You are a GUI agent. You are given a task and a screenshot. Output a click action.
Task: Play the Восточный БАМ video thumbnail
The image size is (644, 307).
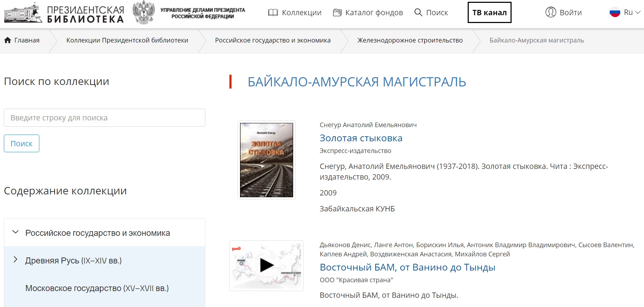267,266
